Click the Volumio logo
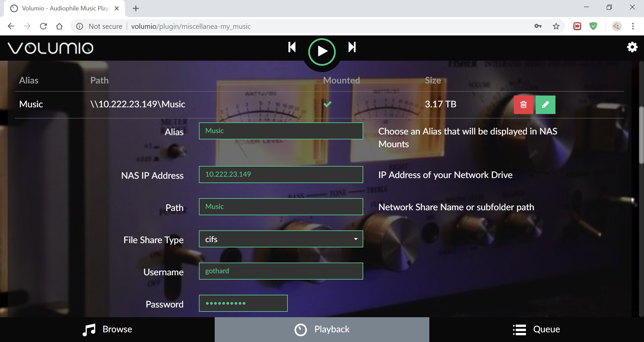Viewport: 644px width, 342px height. point(50,48)
